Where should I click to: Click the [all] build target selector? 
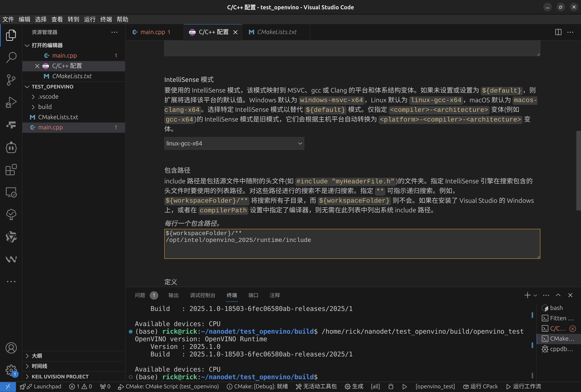(x=375, y=387)
